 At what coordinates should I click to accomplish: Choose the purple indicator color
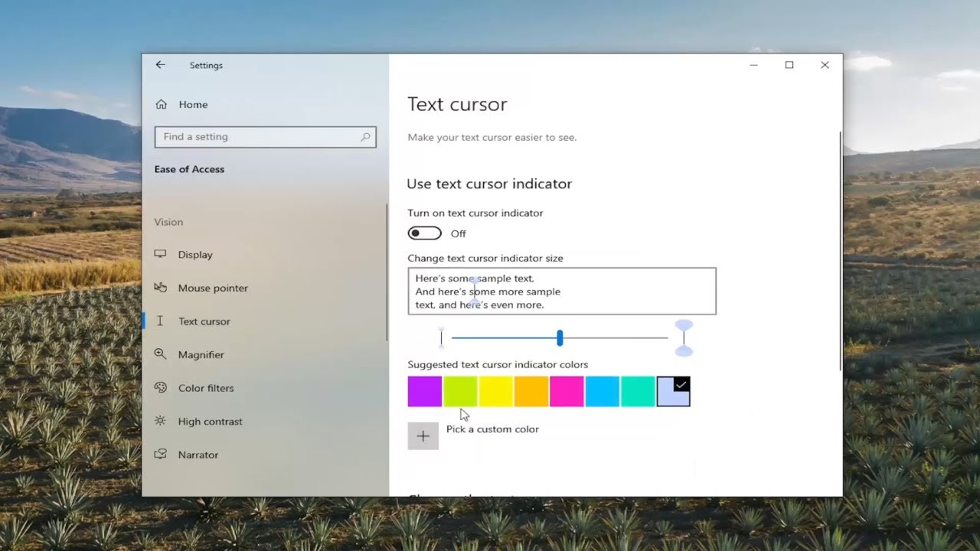pos(425,391)
